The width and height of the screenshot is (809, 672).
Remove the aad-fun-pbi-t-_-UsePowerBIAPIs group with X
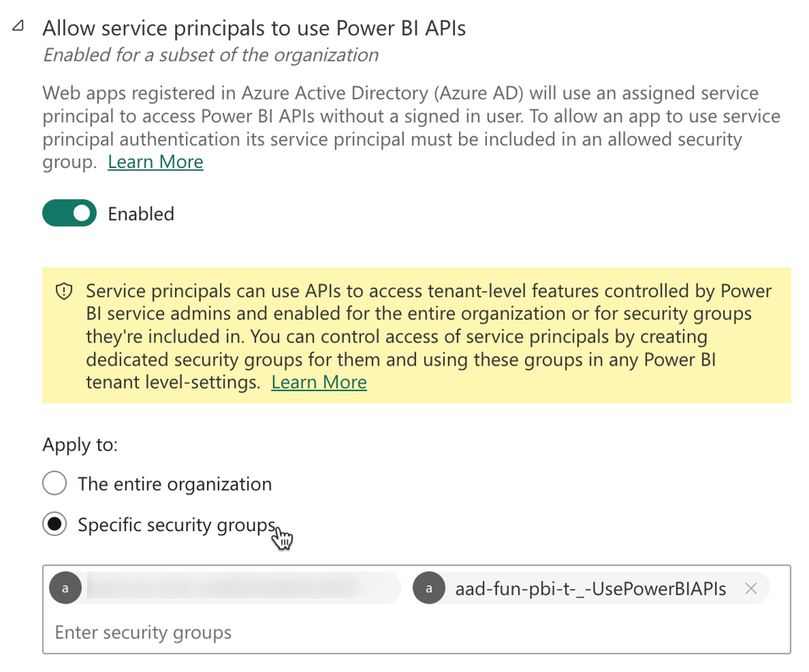point(751,589)
